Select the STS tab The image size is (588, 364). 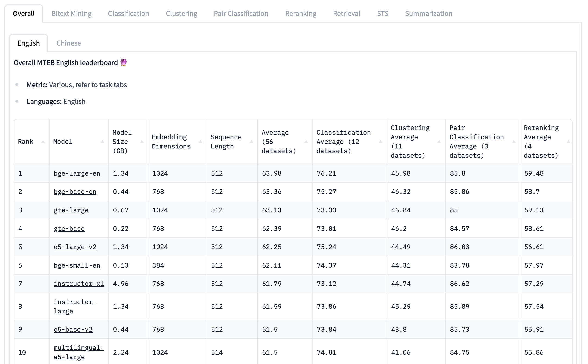382,13
